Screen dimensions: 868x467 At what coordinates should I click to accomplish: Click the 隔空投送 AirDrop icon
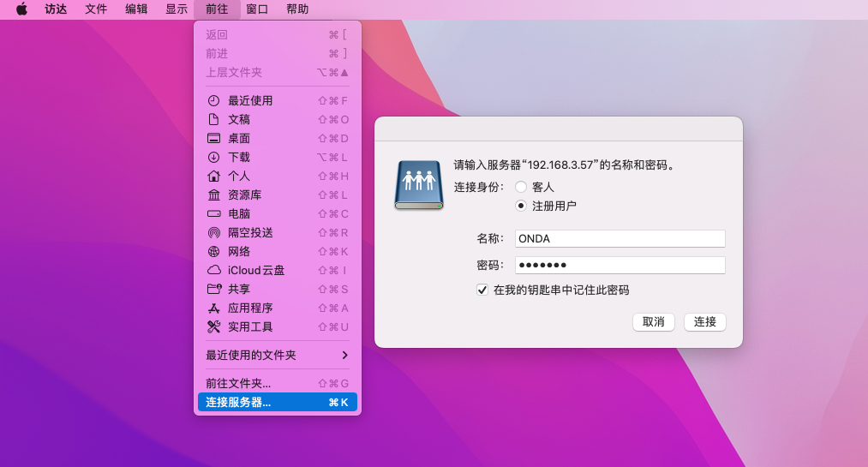pyautogui.click(x=213, y=232)
